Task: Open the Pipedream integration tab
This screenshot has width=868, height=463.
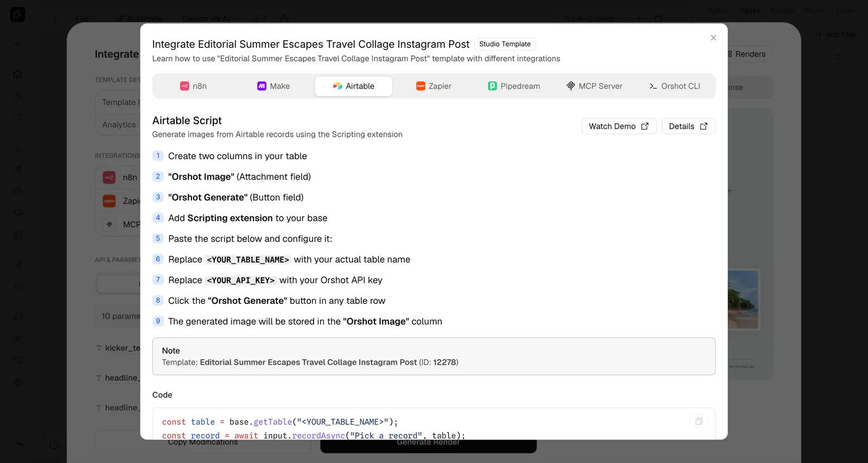Action: (514, 86)
